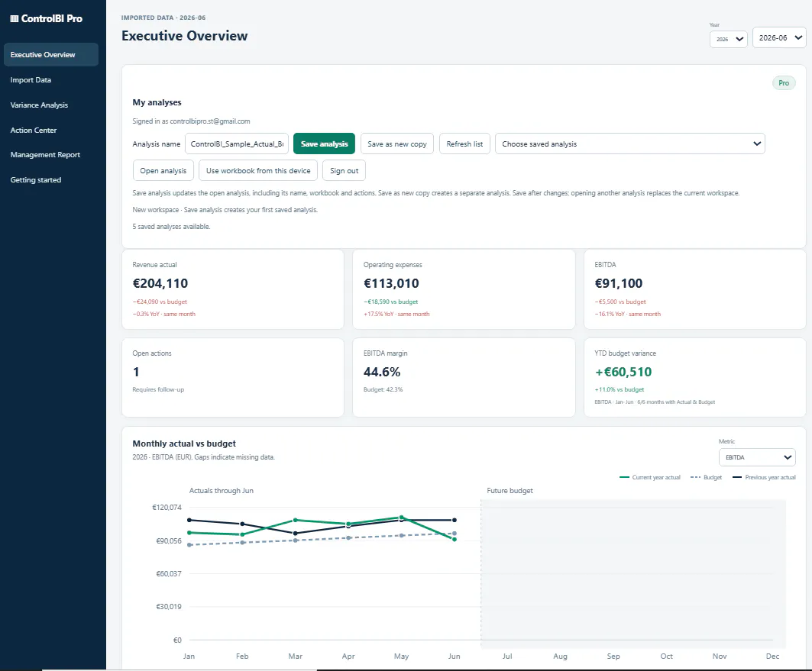The height and width of the screenshot is (671, 812).
Task: Click the +11.0% vs budget text
Action: (x=620, y=389)
